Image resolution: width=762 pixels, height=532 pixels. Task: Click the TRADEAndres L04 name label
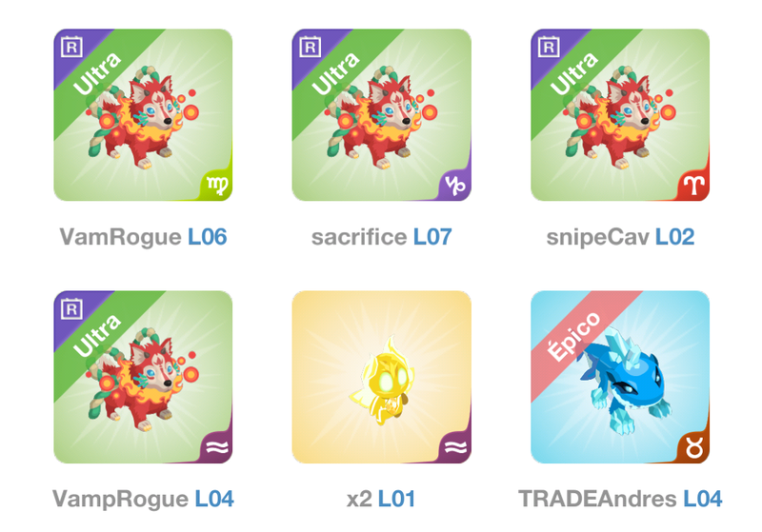tap(620, 499)
